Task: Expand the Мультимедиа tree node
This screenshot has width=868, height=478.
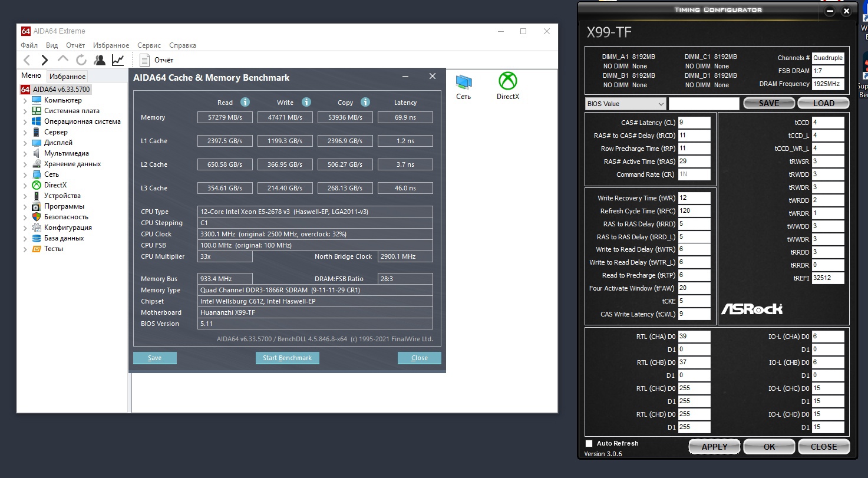Action: (x=25, y=153)
